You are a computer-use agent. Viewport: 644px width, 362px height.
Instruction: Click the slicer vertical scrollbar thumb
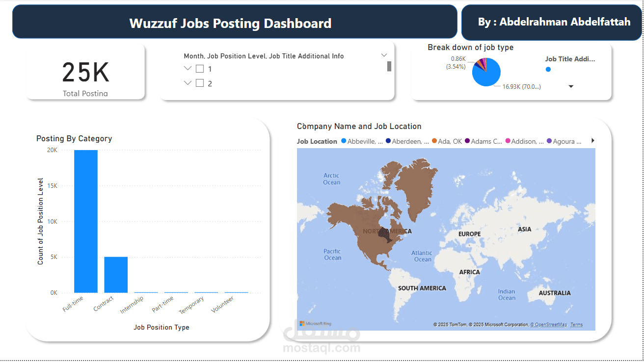point(389,66)
